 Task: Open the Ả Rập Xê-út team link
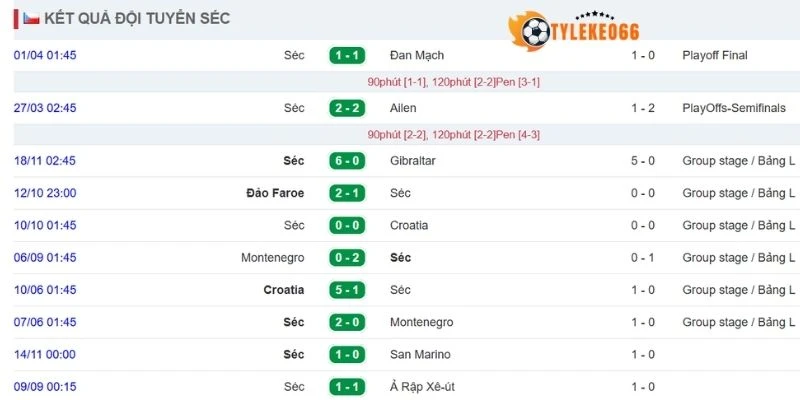tap(430, 386)
